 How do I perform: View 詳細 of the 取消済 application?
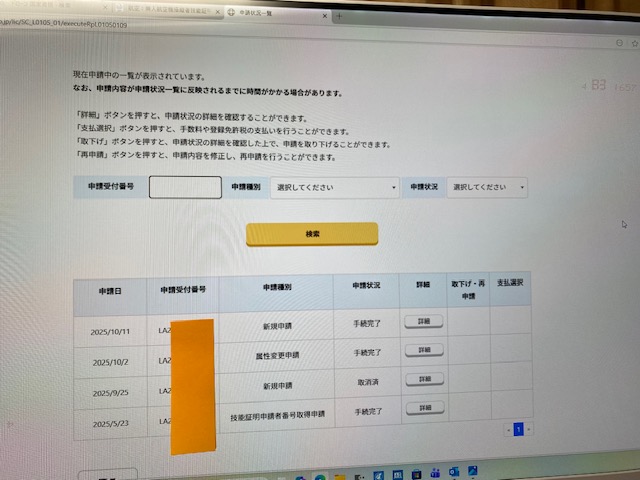424,379
